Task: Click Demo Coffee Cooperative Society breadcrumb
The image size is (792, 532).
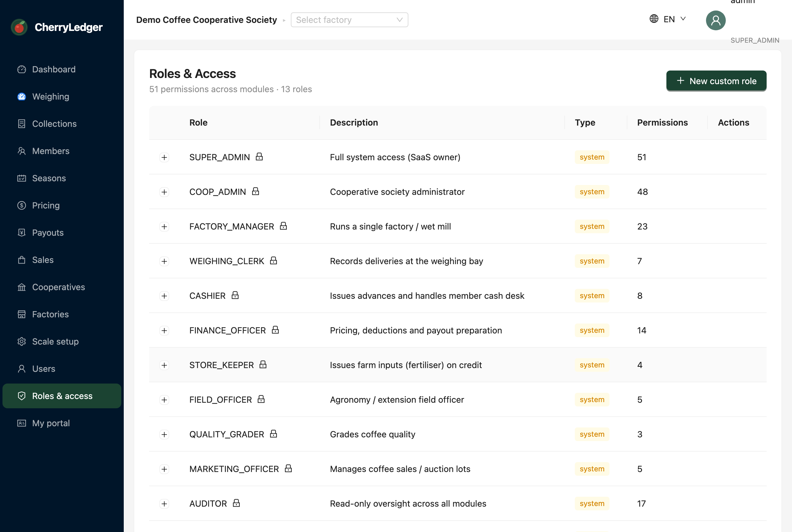Action: click(x=206, y=20)
